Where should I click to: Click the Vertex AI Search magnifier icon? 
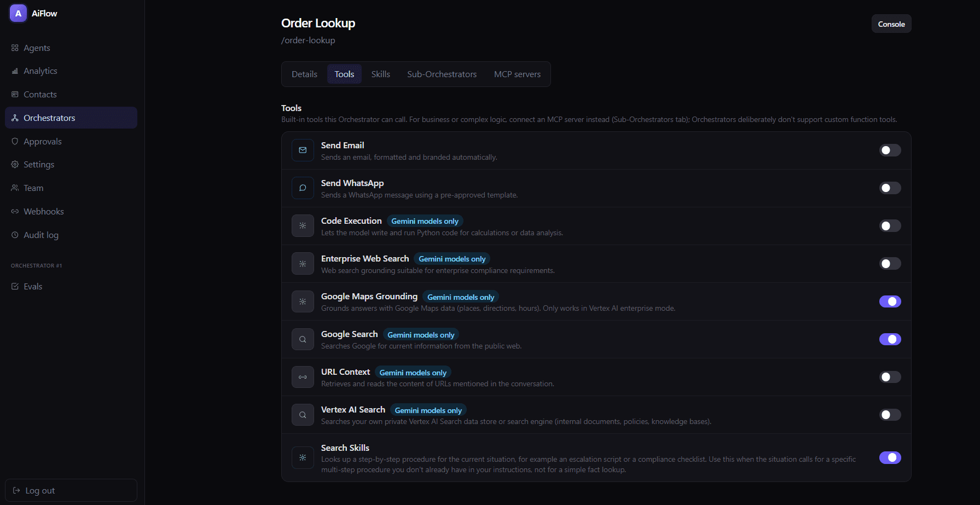[303, 415]
